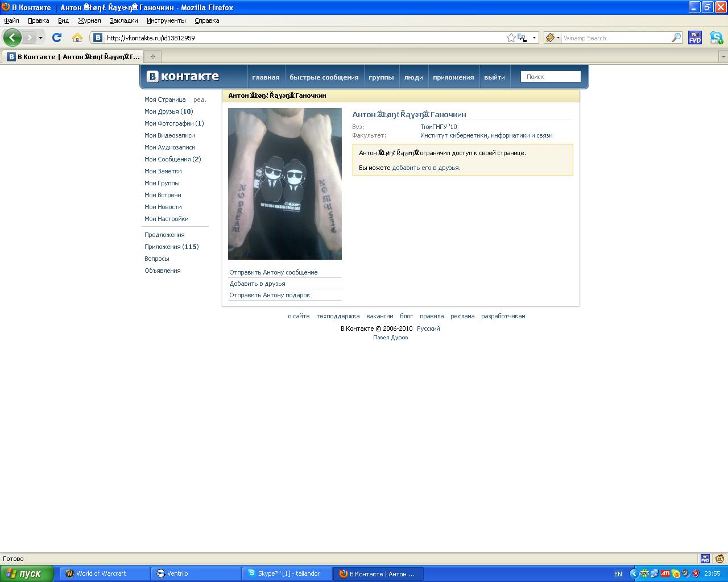Change the language via the Русский link
728x582 pixels.
[428, 329]
